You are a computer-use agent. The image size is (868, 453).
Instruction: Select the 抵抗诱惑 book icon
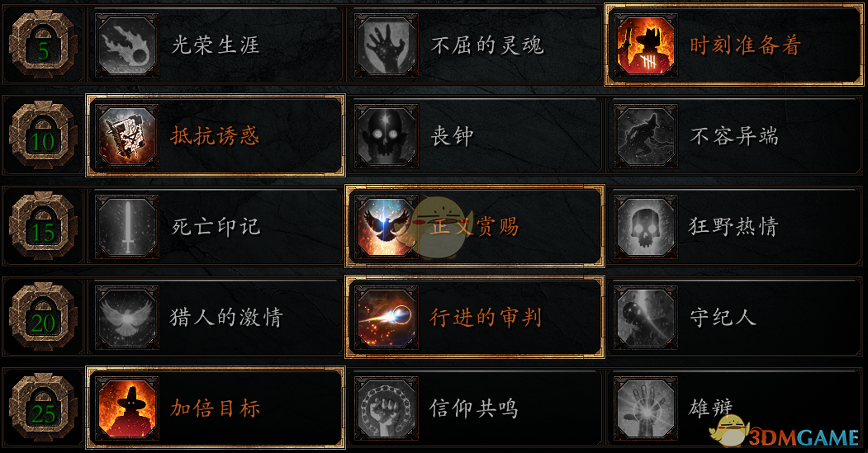[x=127, y=136]
